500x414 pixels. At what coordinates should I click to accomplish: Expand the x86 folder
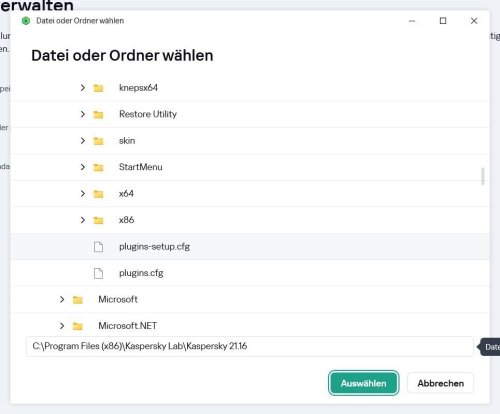tap(83, 220)
